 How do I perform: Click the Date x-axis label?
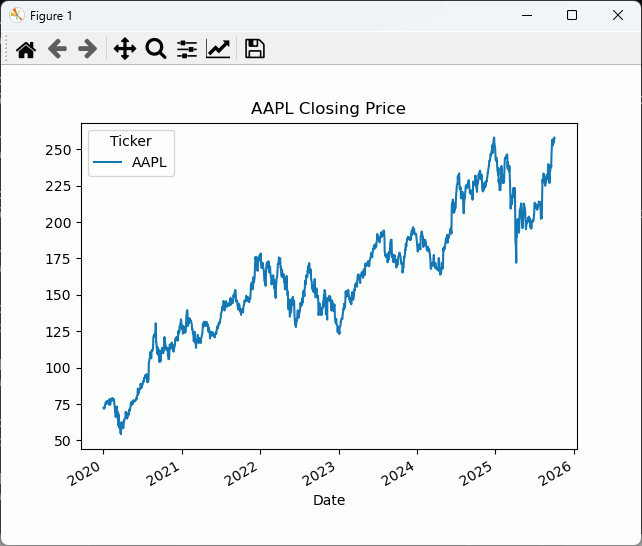click(x=328, y=499)
